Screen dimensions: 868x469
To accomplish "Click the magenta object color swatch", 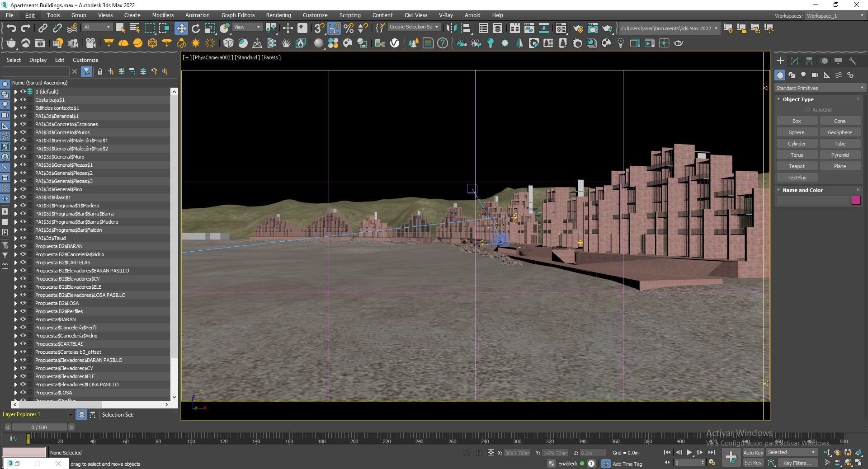I will 856,200.
